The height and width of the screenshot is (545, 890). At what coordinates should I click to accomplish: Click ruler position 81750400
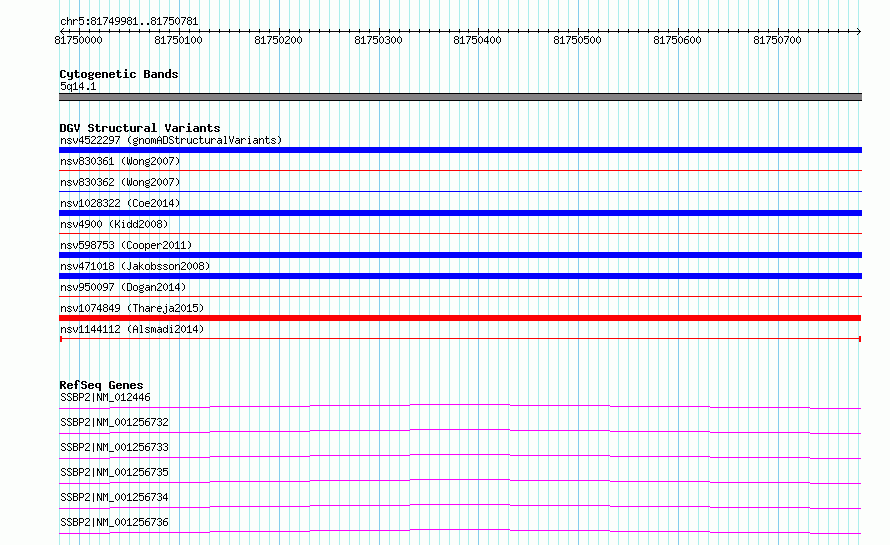pyautogui.click(x=477, y=40)
